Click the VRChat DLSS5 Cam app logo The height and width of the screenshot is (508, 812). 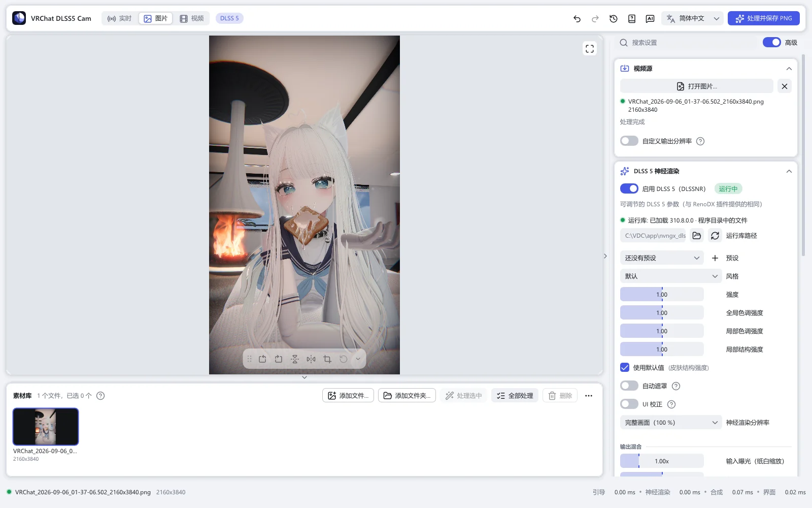point(19,18)
